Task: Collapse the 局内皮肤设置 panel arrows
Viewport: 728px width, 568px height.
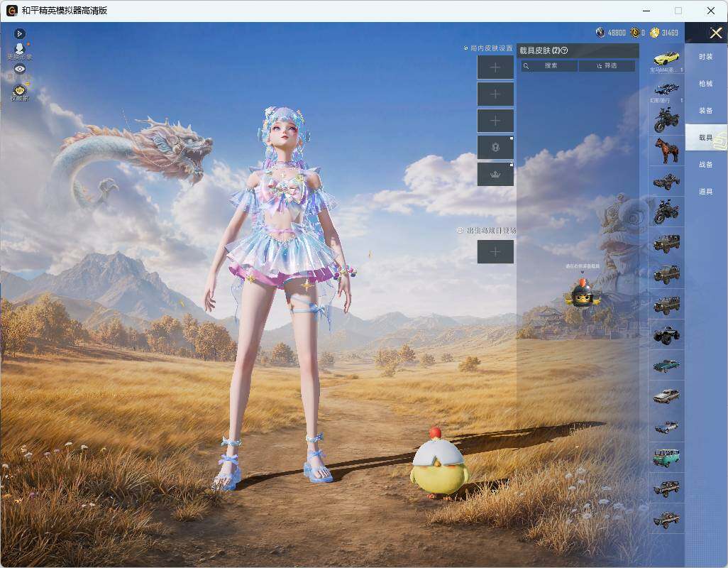Action: pos(465,48)
